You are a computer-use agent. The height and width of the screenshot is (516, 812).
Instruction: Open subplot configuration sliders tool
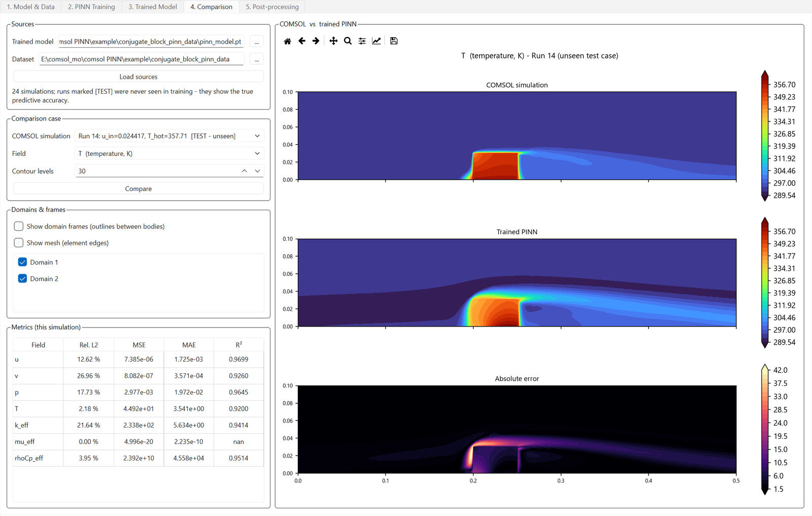362,41
